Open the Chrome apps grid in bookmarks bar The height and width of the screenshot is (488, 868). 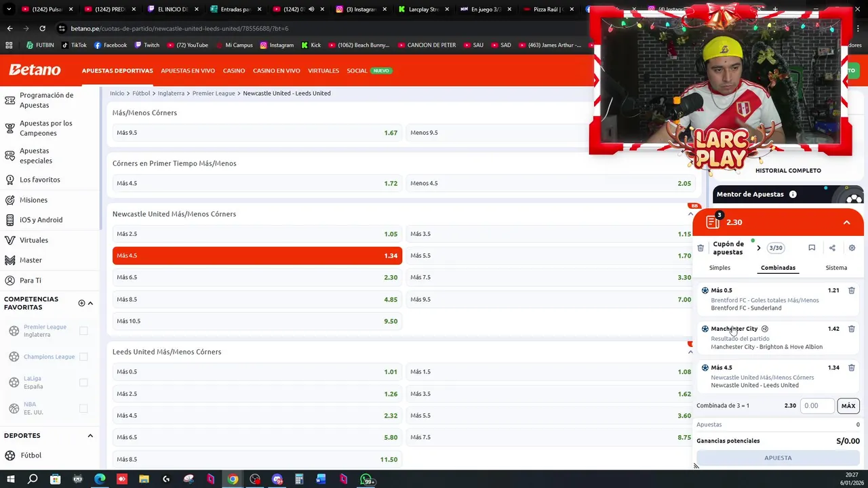click(x=9, y=45)
